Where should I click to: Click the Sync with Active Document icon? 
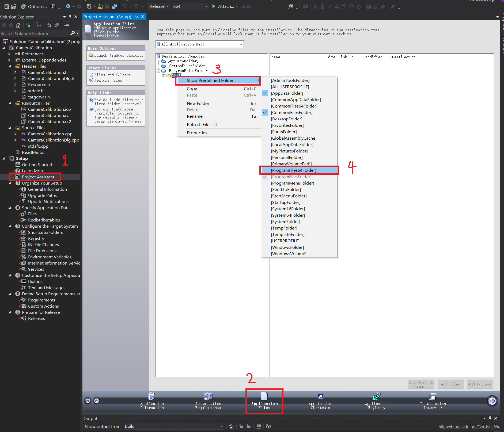(x=49, y=25)
